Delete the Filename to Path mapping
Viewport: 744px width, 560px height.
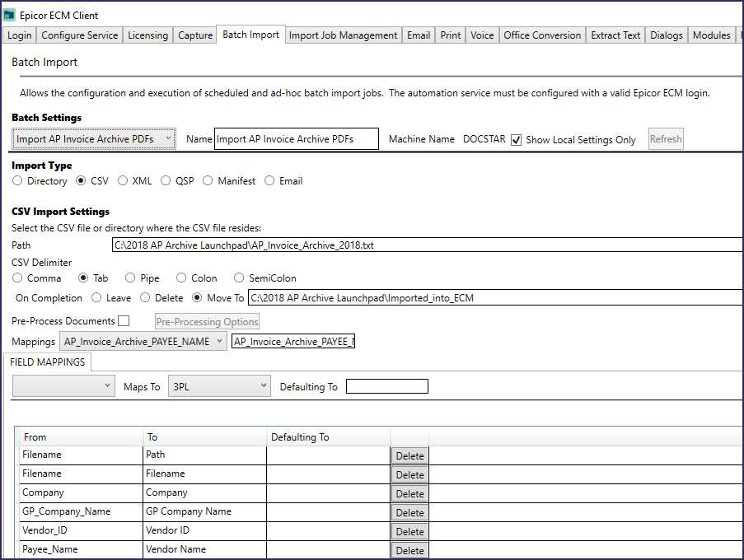(x=410, y=456)
